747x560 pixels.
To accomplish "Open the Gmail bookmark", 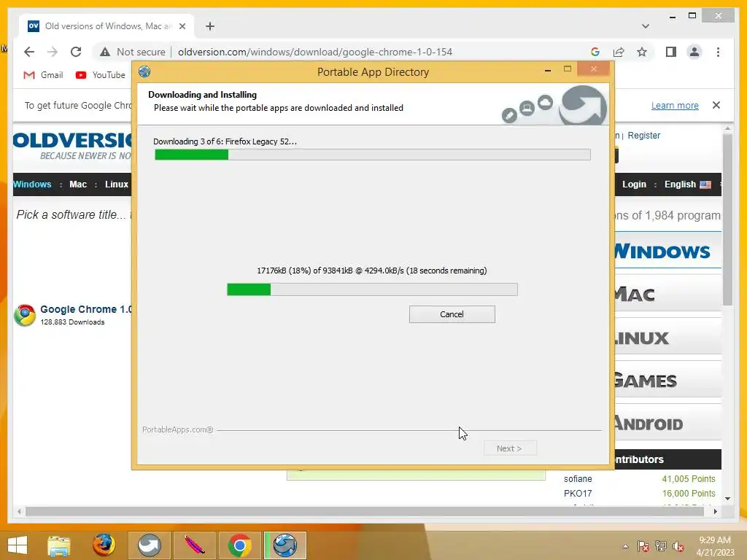I will coord(43,75).
